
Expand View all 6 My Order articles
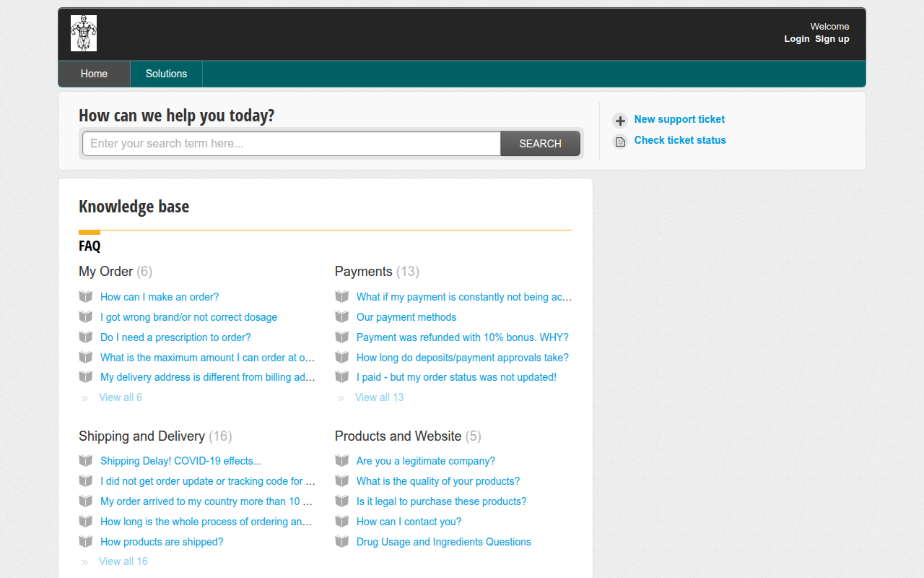121,397
